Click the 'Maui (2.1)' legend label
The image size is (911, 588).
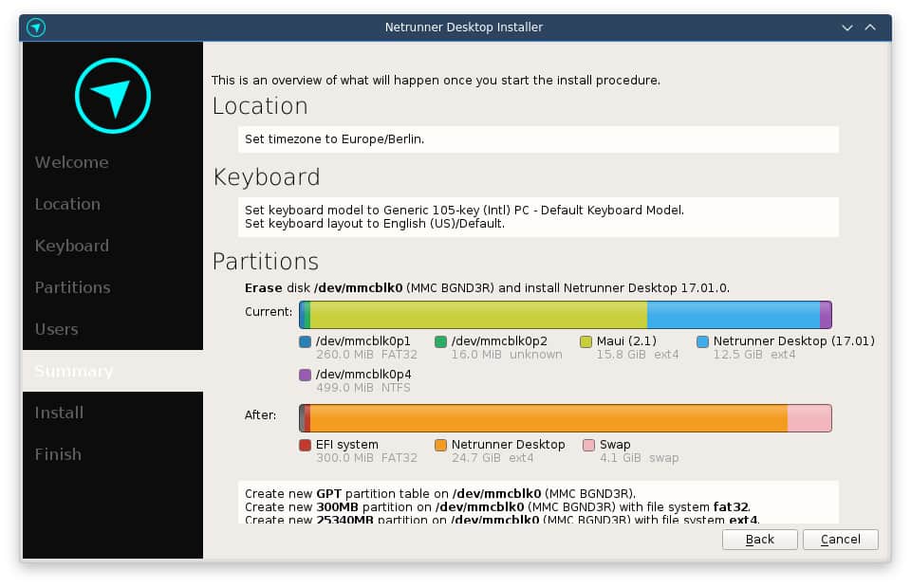coord(626,340)
